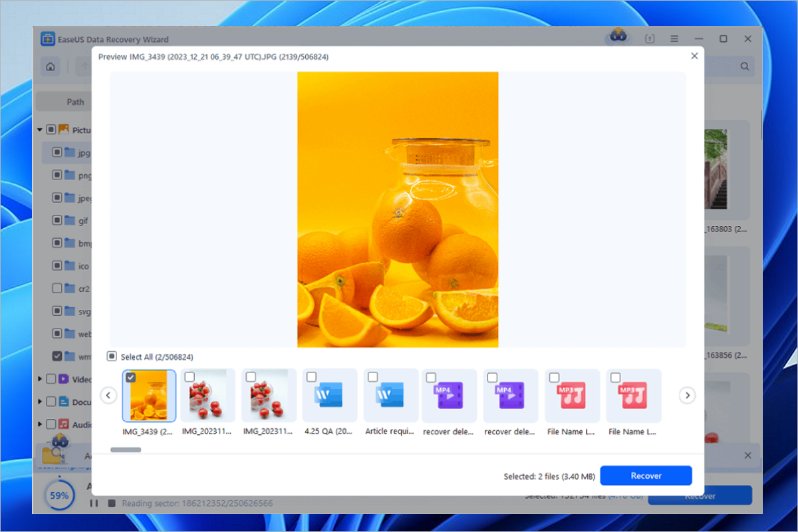Check the 4.25 QA document checkbox
This screenshot has height=532, width=798.
[x=312, y=377]
